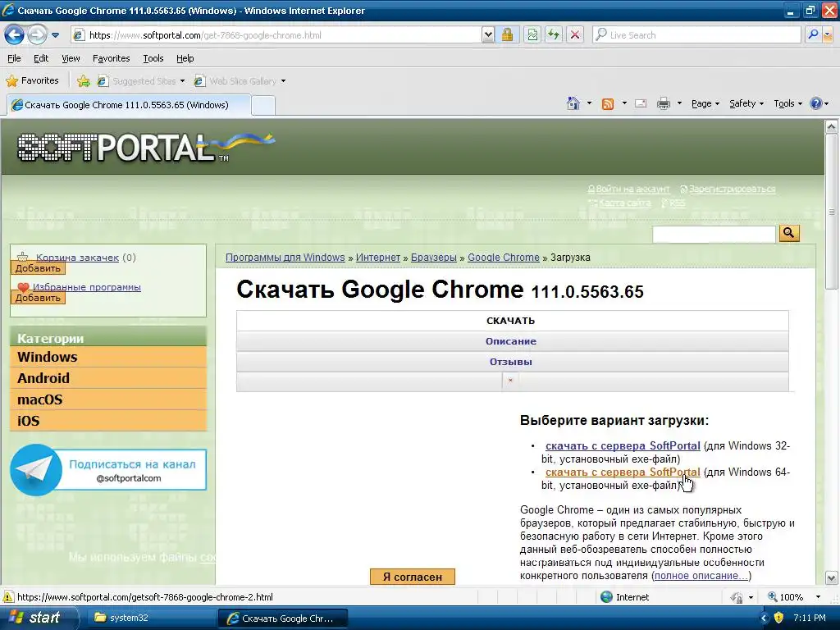Toggle the Compatibility View icon
Screen dimensions: 840x630
[532, 35]
